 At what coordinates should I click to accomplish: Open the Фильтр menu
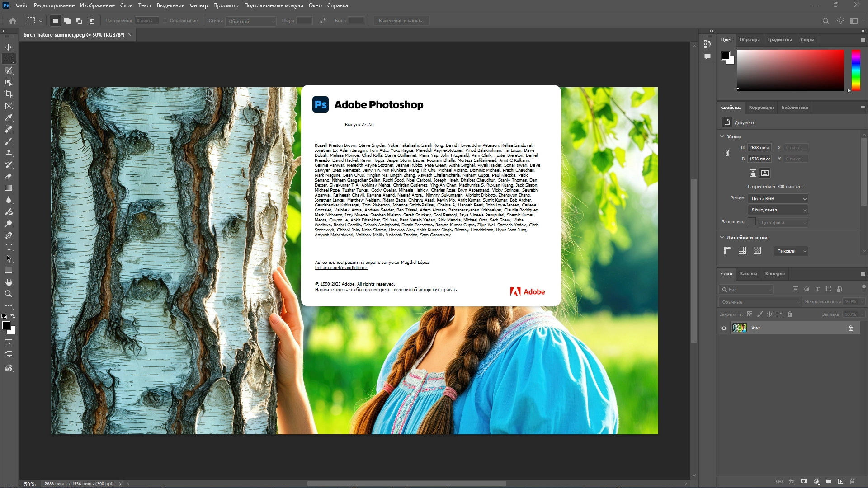(198, 5)
